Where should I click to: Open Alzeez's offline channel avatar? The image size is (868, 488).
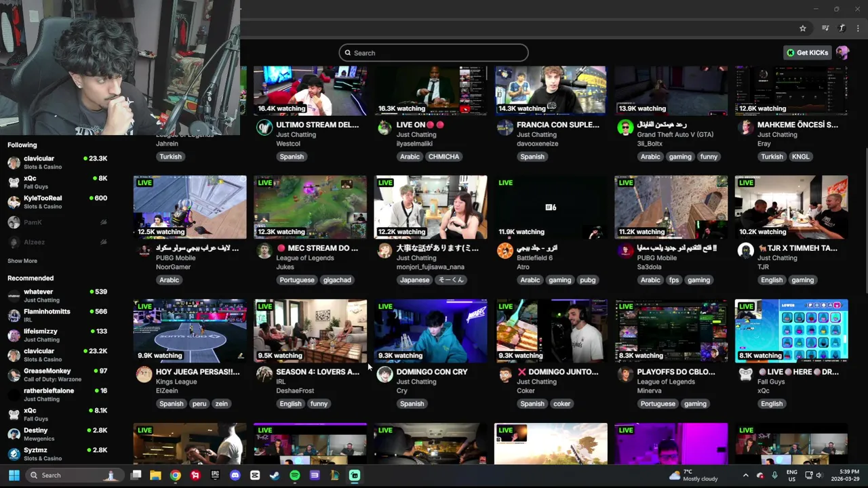point(14,242)
